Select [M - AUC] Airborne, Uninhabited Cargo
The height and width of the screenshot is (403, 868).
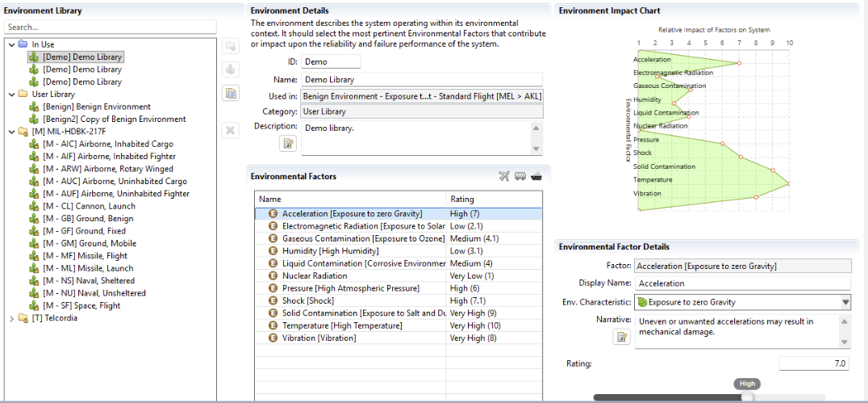point(115,181)
